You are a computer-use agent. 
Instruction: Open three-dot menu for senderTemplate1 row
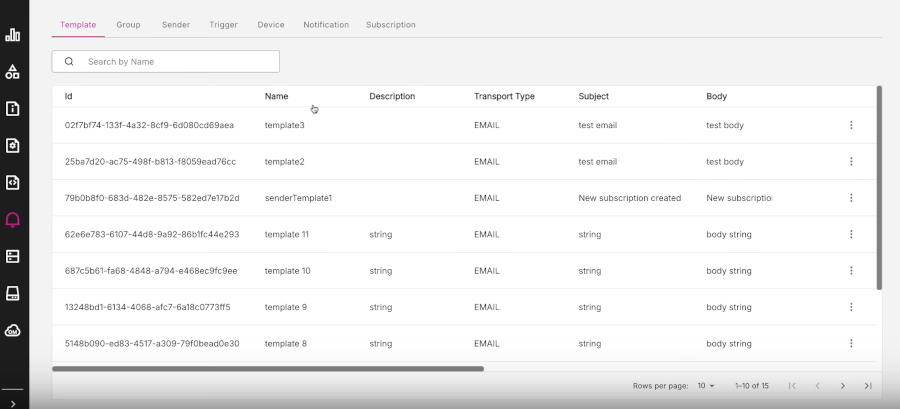851,198
